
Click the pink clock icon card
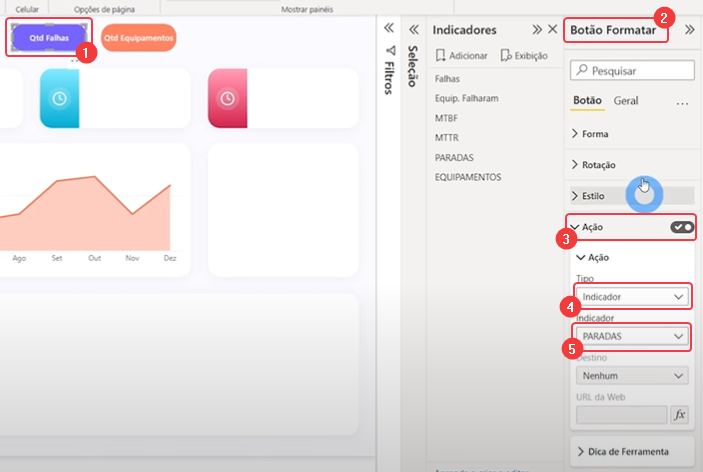tap(227, 99)
